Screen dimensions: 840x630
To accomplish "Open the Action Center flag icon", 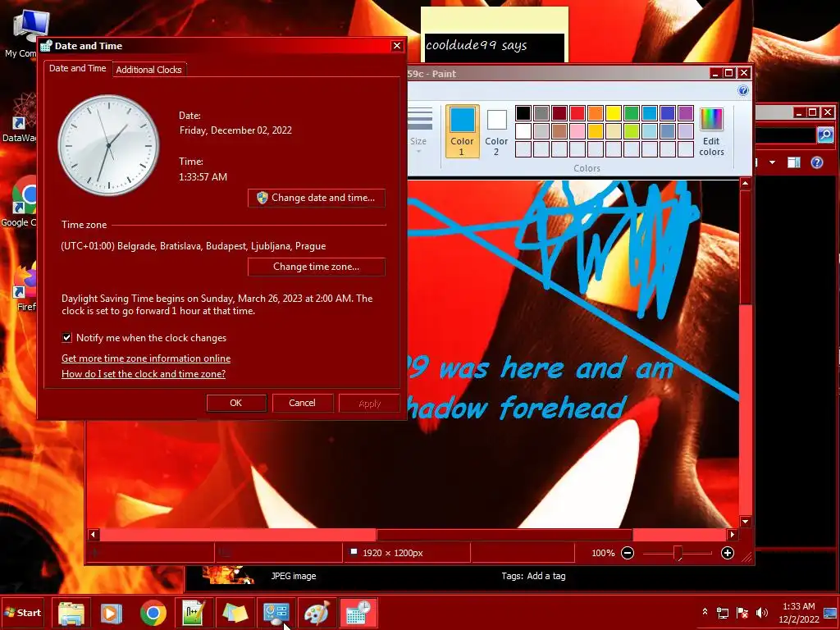I will [742, 613].
